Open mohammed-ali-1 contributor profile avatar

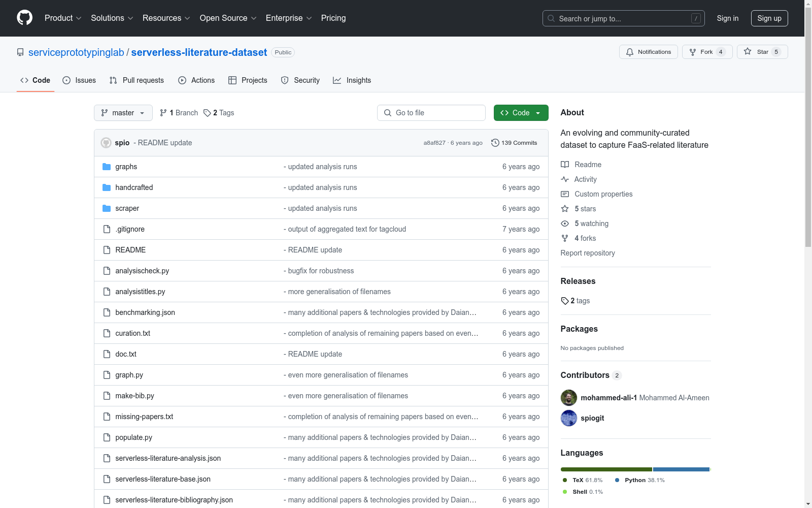click(569, 398)
